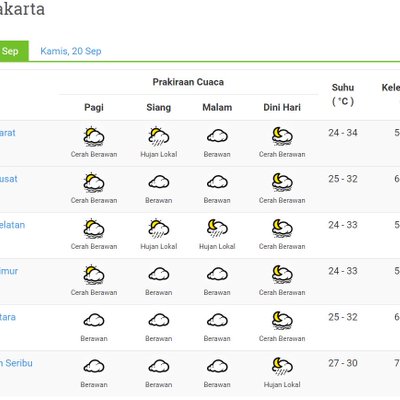Click the Suhu (°C) column header
The width and height of the screenshot is (400, 400).
pyautogui.click(x=343, y=94)
